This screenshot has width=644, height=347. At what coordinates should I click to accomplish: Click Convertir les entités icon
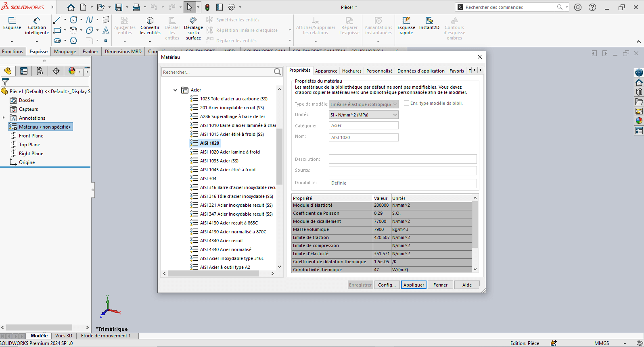[x=150, y=26]
